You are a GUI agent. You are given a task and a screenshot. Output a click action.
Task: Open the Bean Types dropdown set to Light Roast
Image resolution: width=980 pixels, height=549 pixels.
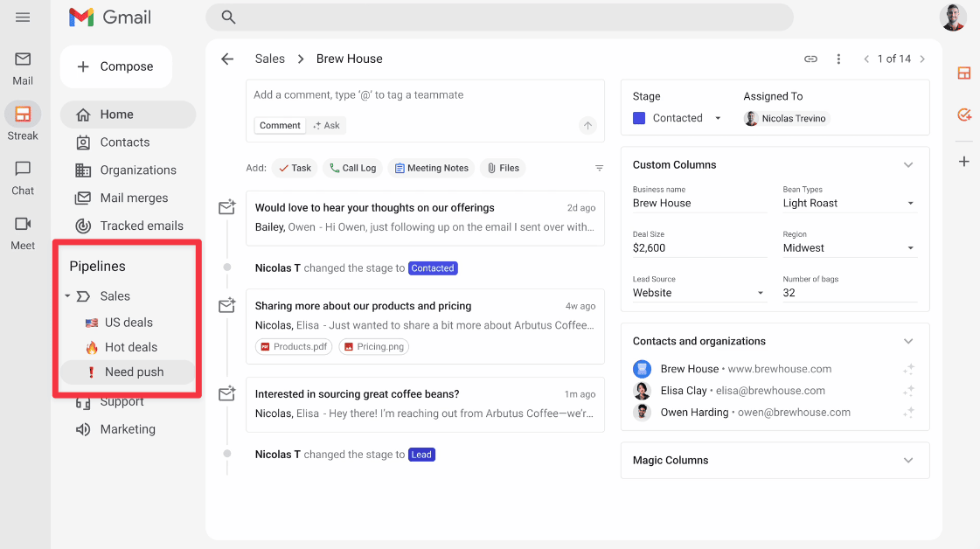click(909, 202)
